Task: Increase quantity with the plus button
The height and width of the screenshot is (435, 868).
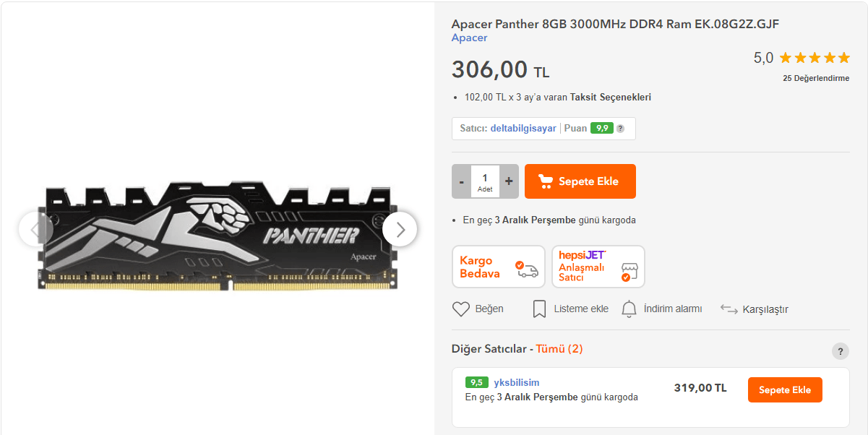Action: point(509,181)
